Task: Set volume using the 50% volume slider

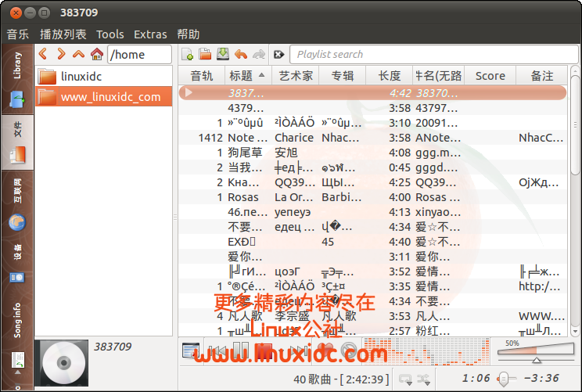Action: coord(536,351)
